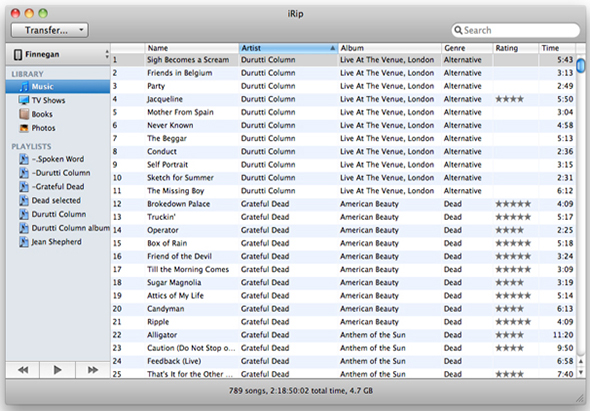The height and width of the screenshot is (411, 590).
Task: Click the status bar song count text
Action: point(301,391)
